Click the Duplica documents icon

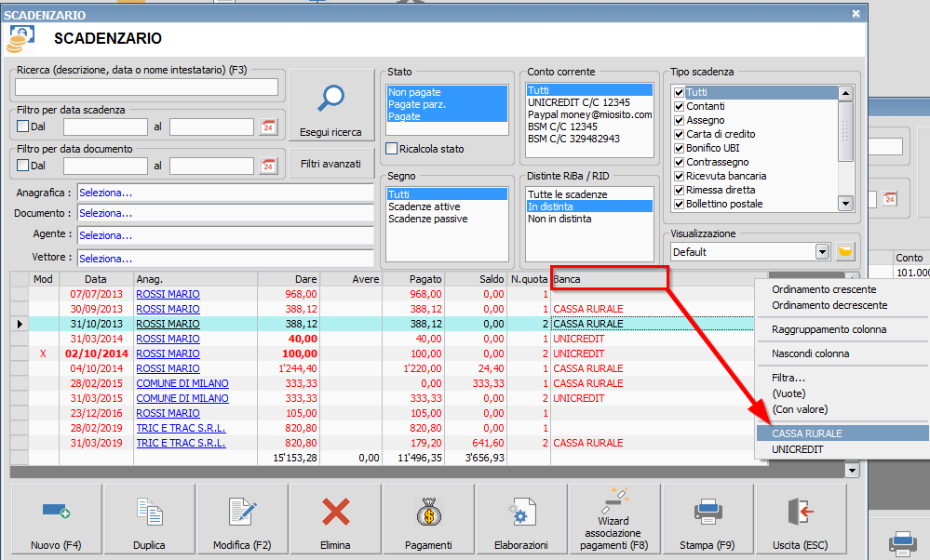[x=150, y=512]
